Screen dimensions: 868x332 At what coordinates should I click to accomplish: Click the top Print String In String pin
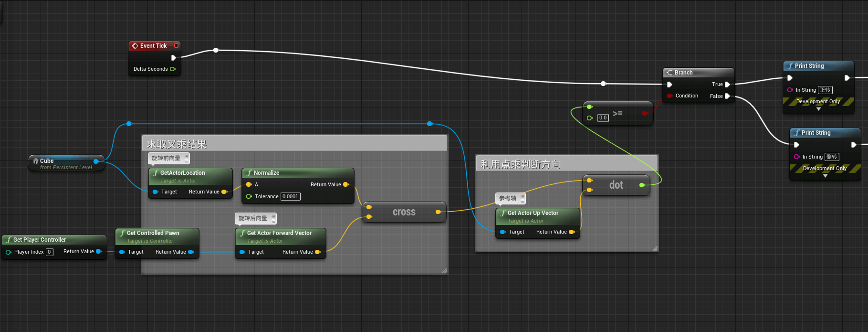point(790,90)
